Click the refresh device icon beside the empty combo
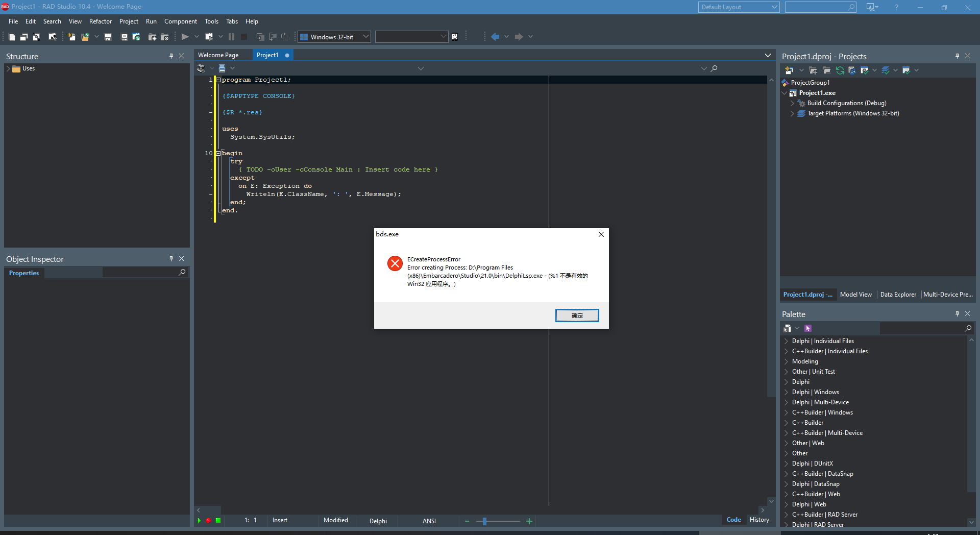 tap(455, 37)
